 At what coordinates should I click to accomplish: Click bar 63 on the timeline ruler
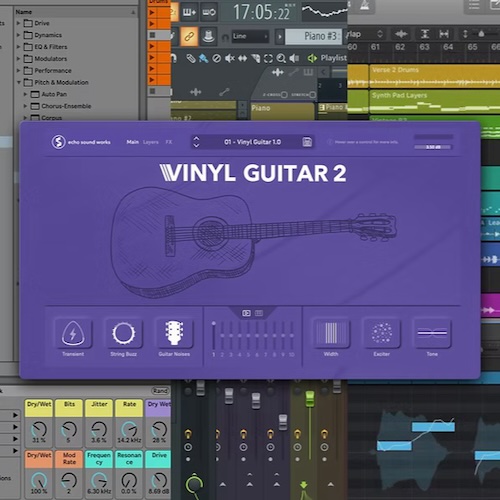[x=424, y=47]
